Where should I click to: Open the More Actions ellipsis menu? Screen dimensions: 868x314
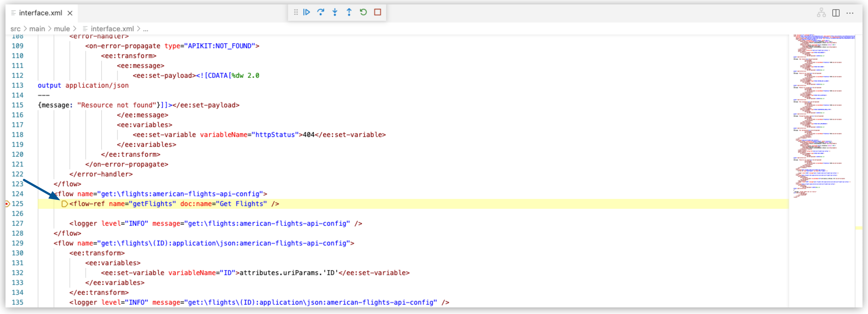[850, 13]
